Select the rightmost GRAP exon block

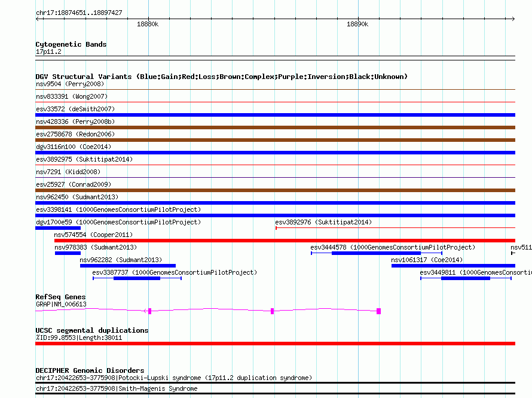pos(378,311)
